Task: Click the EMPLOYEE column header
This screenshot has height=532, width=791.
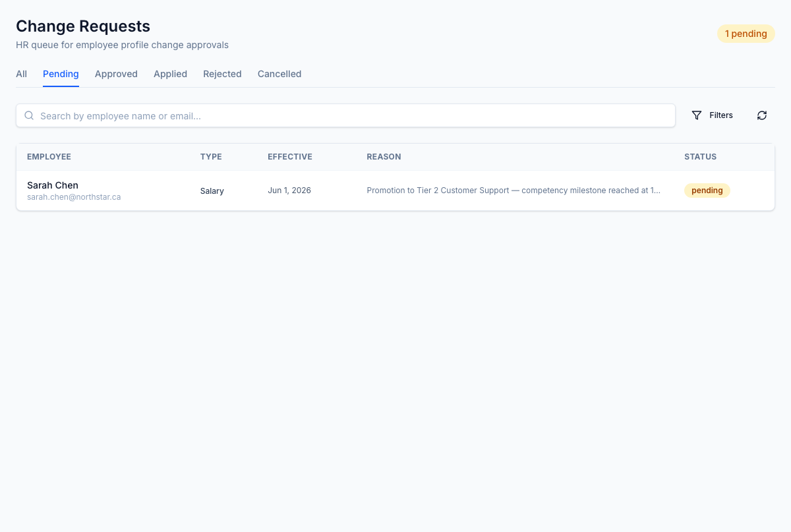Action: (x=49, y=157)
